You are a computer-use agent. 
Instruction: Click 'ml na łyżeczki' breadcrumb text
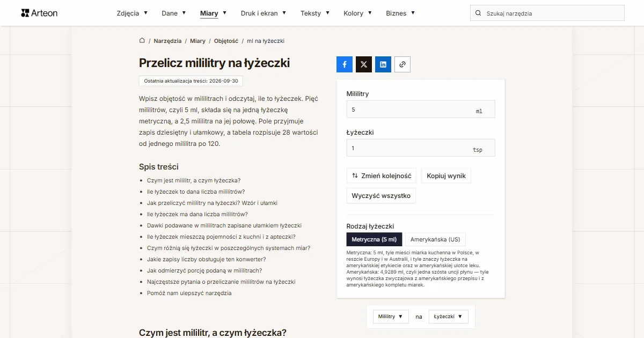pos(266,41)
